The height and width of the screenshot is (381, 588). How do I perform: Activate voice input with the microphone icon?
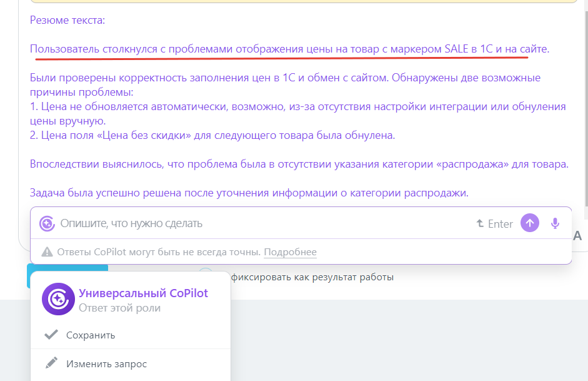pos(556,223)
